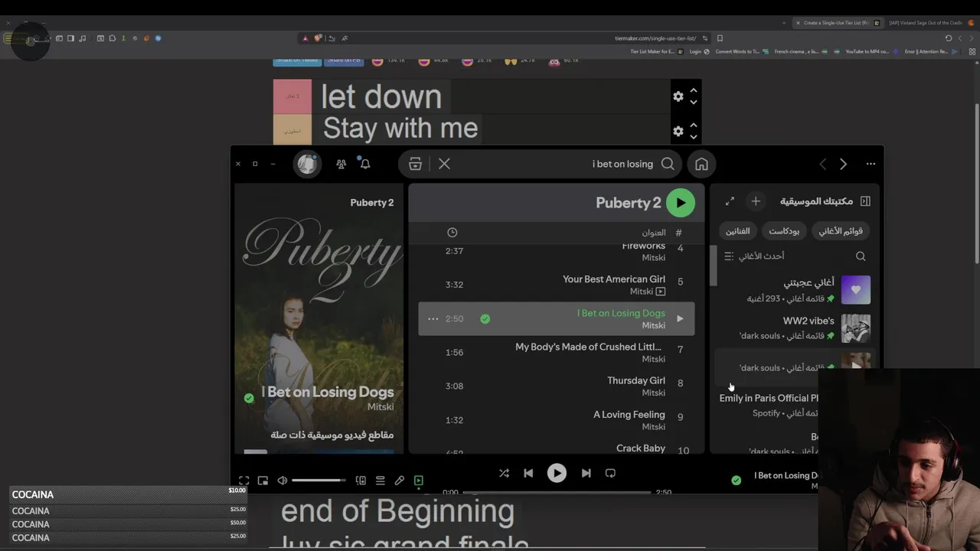Click the search magnifier in Spotify search bar
This screenshot has width=980, height=551.
pyautogui.click(x=668, y=164)
